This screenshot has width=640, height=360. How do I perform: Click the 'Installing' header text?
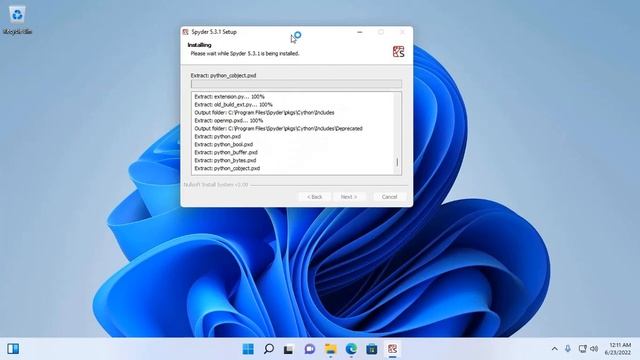click(x=200, y=45)
